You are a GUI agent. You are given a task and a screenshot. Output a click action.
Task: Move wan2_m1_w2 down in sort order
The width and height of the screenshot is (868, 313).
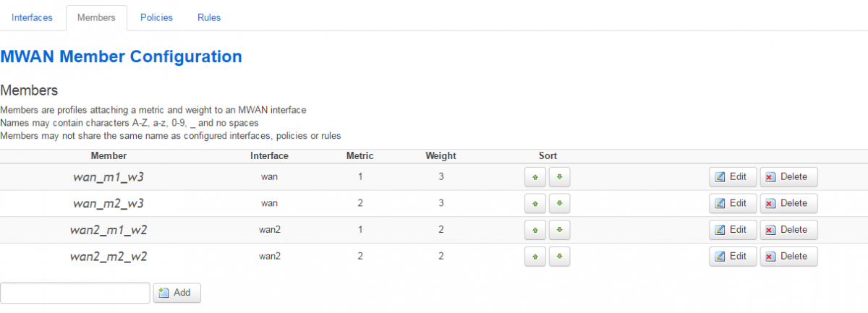(559, 231)
